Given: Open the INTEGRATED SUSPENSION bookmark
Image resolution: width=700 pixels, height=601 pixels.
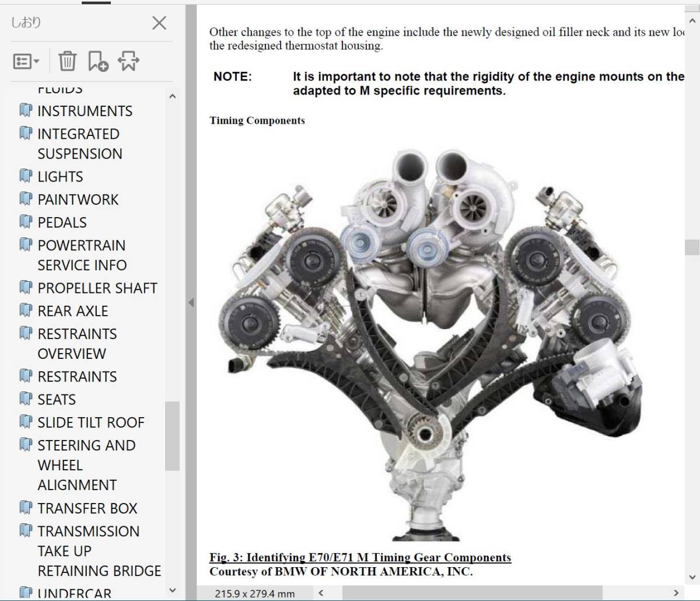Looking at the screenshot, I should [79, 144].
